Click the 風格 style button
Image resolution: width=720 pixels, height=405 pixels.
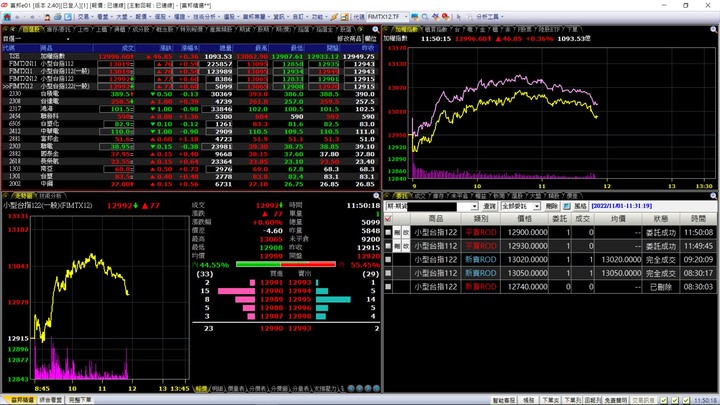click(580, 207)
